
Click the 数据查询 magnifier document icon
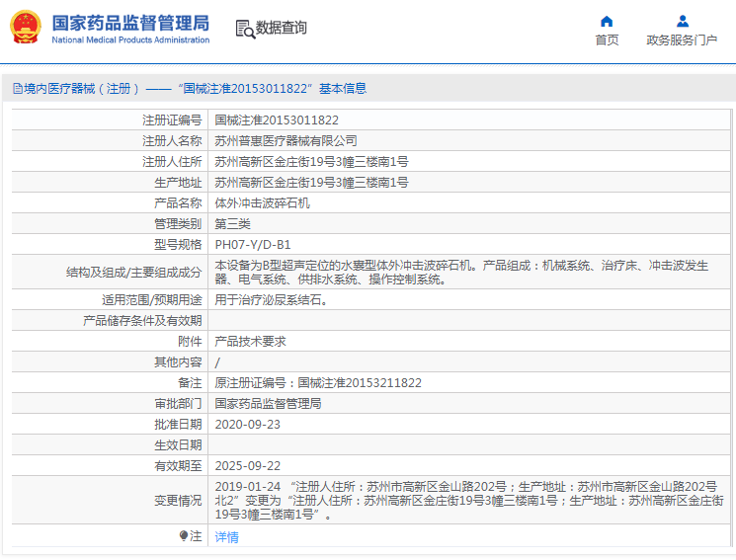tap(244, 28)
